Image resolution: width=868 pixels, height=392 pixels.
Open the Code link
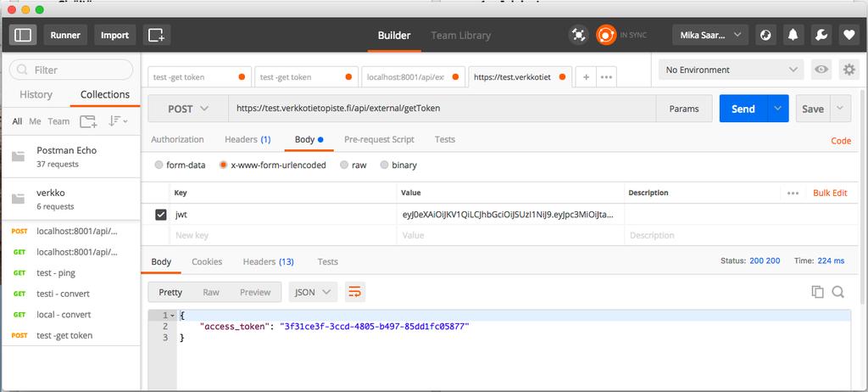coord(840,141)
